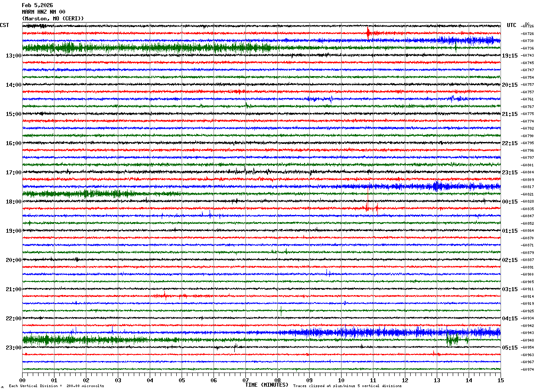Click the DC offset value '-60974'
Image resolution: width=536 pixels, height=392 pixels.
527,370
